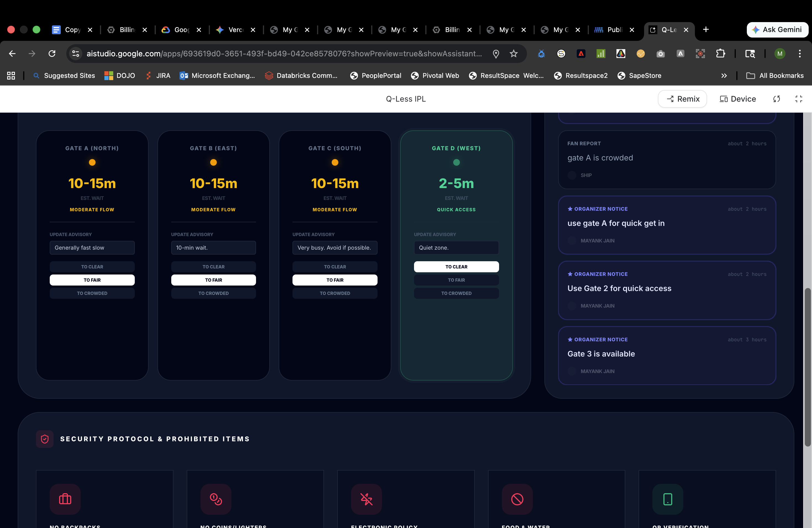Screen dimensions: 812x528
Task: Open the PeoplePortal bookmark
Action: point(376,76)
